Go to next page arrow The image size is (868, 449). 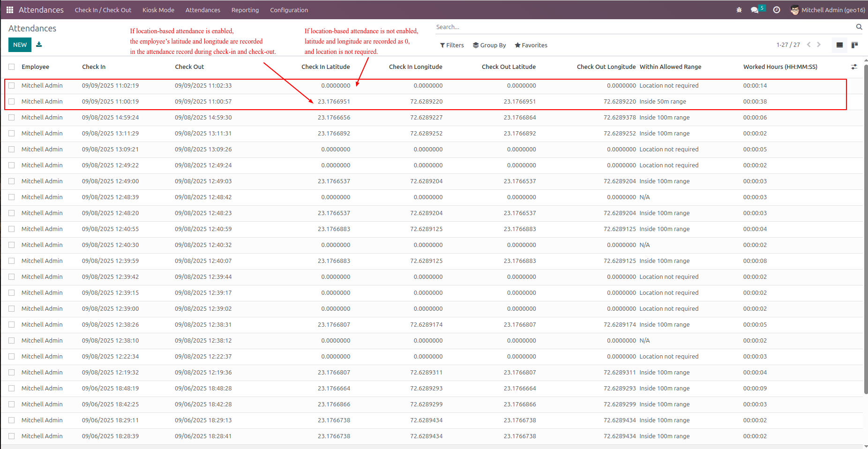tap(819, 45)
